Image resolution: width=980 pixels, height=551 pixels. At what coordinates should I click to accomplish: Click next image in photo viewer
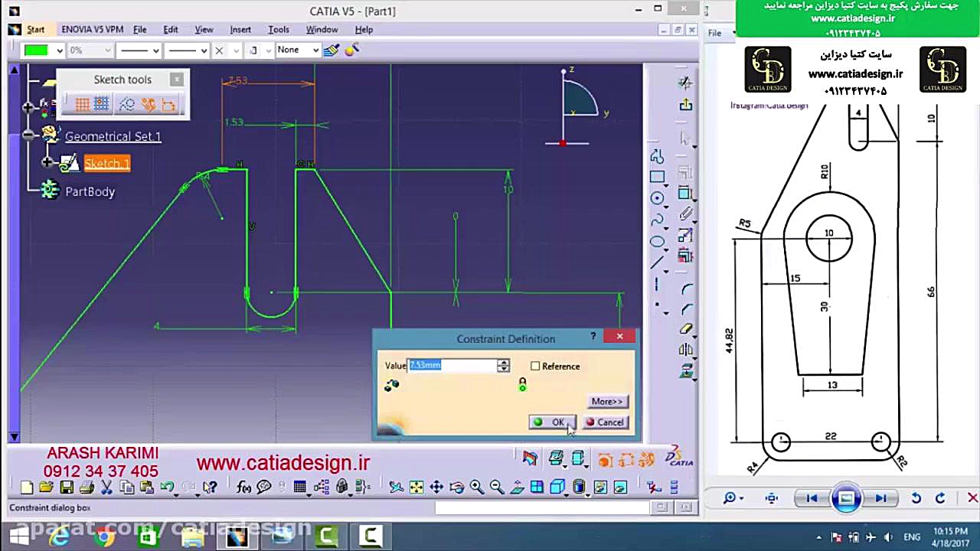880,498
